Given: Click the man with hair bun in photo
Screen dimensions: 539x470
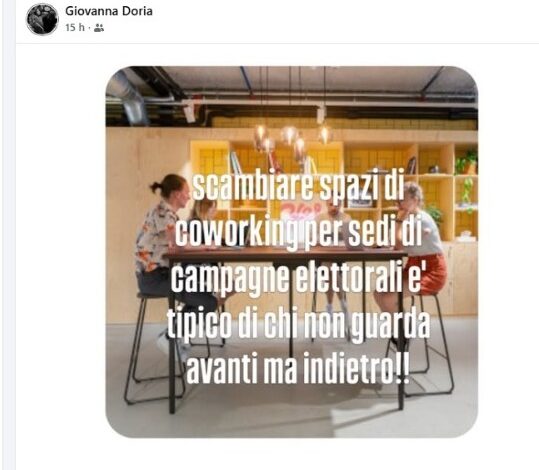Looking at the screenshot, I should click(x=162, y=234).
